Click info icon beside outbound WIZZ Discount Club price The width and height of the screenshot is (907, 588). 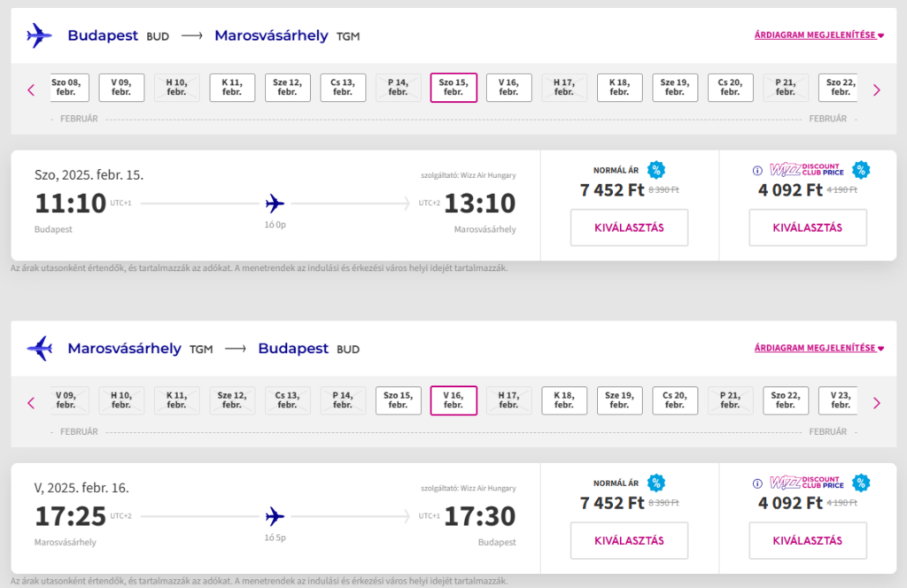point(757,171)
